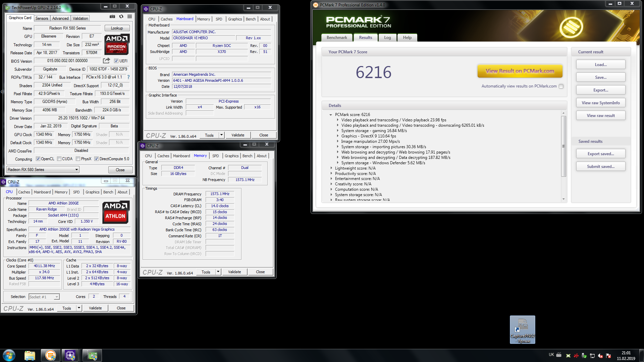644x362 pixels.
Task: Click the Show Desktop strip
Action: point(641,355)
